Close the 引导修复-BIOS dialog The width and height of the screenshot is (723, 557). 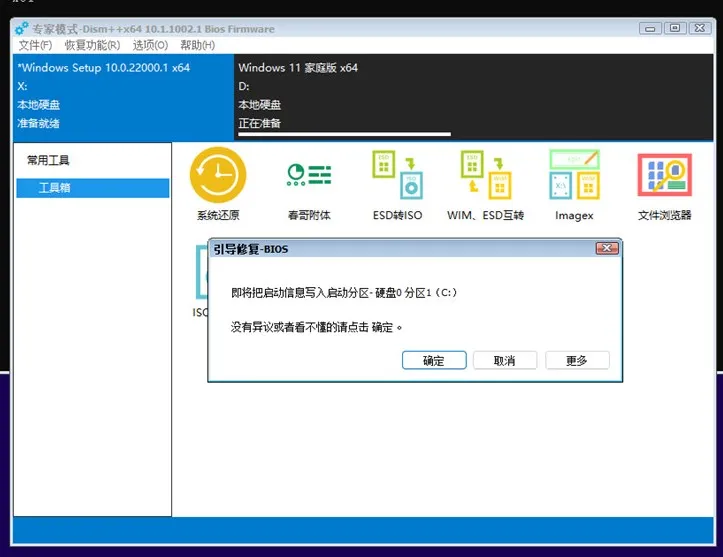(607, 249)
